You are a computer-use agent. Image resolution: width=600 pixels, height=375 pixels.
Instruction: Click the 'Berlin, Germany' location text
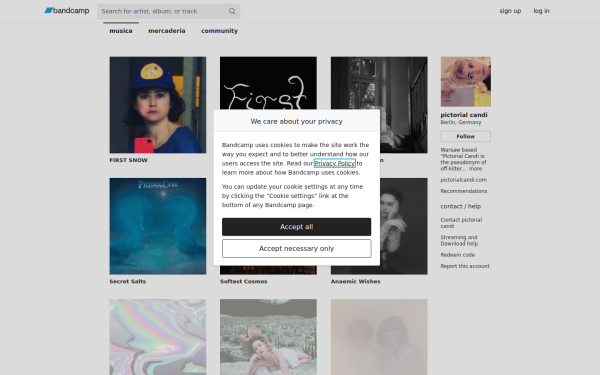461,122
